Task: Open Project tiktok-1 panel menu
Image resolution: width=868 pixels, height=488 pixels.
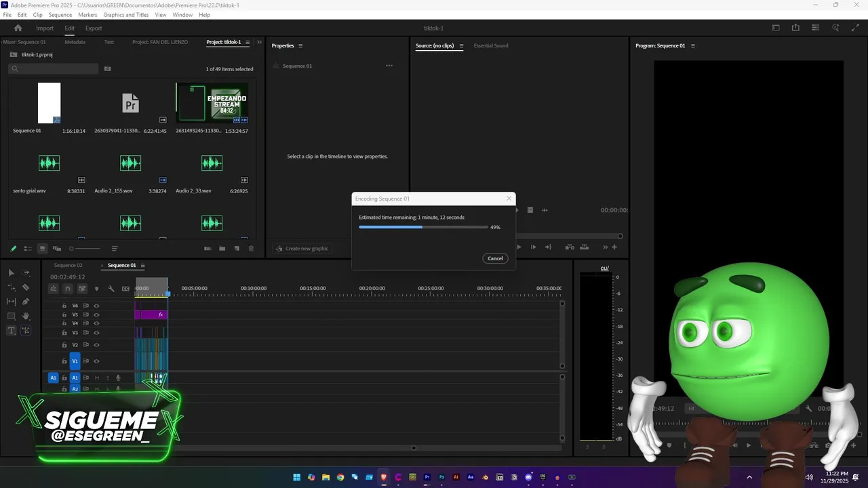Action: click(x=248, y=42)
